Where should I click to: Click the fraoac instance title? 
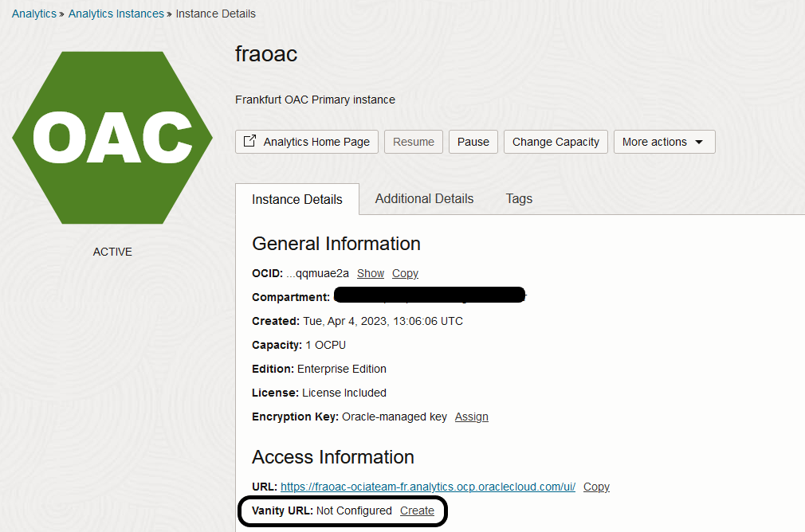click(266, 54)
